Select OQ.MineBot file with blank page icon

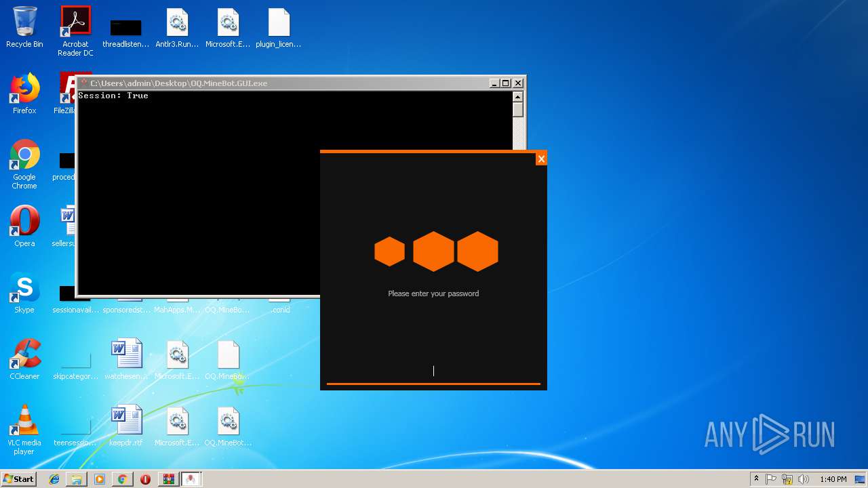point(229,359)
